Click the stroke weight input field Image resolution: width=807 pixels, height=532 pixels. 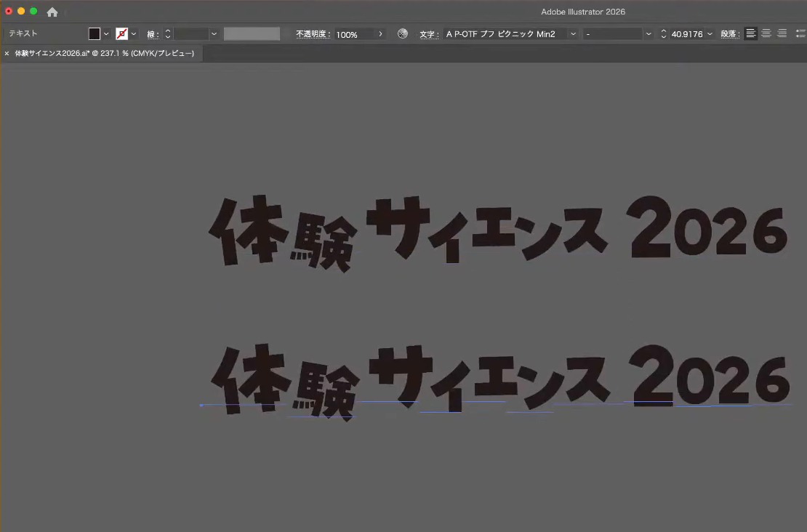click(191, 34)
